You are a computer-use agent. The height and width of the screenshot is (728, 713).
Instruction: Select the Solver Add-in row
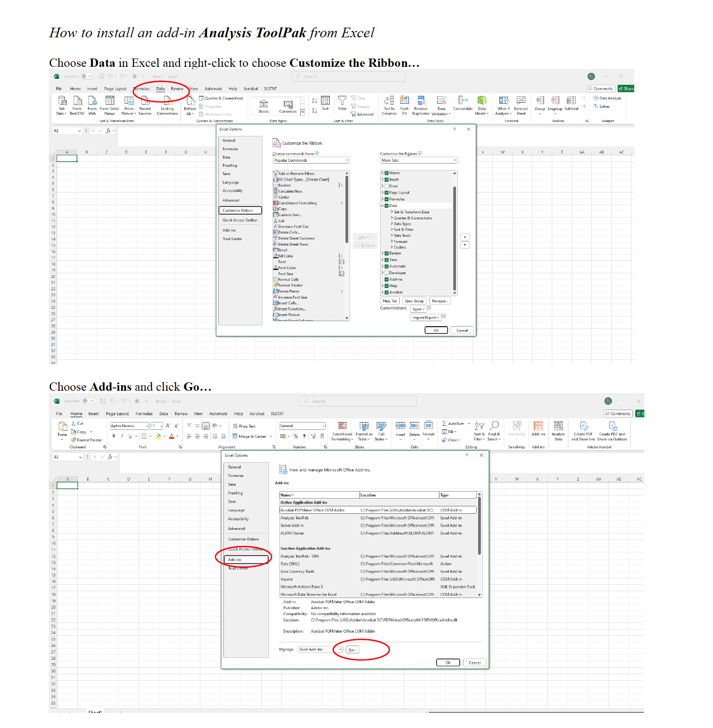378,525
